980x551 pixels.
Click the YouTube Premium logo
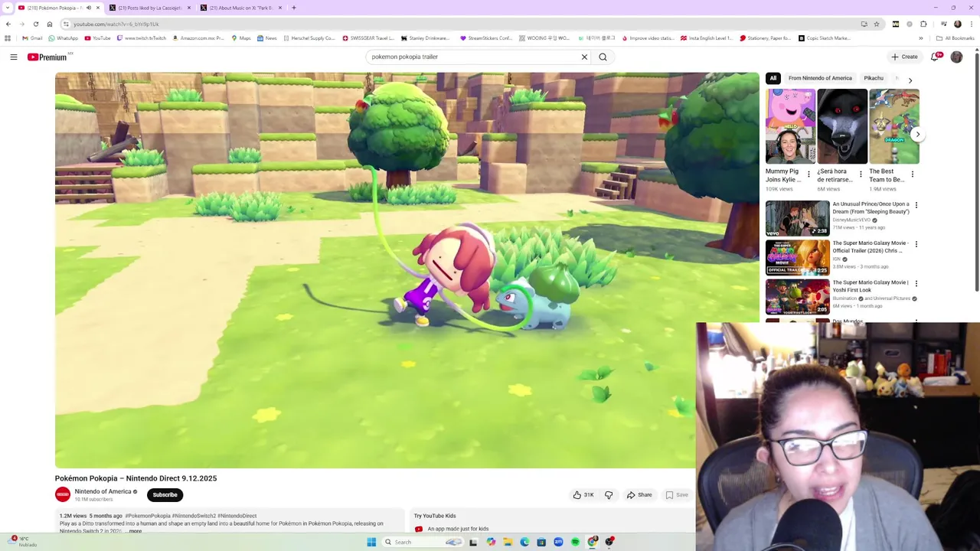[48, 57]
